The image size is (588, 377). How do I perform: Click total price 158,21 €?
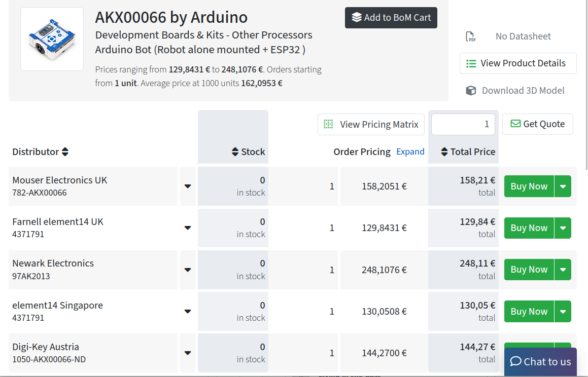[x=477, y=180]
